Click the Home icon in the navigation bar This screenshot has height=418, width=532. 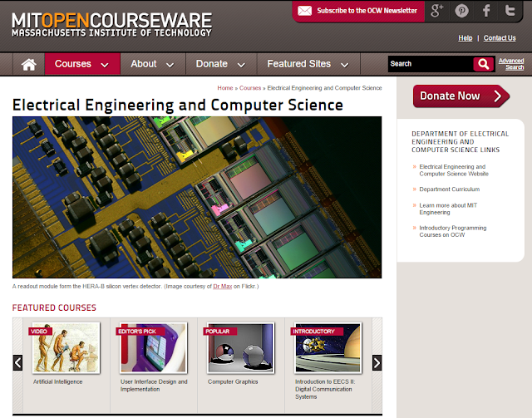click(29, 64)
